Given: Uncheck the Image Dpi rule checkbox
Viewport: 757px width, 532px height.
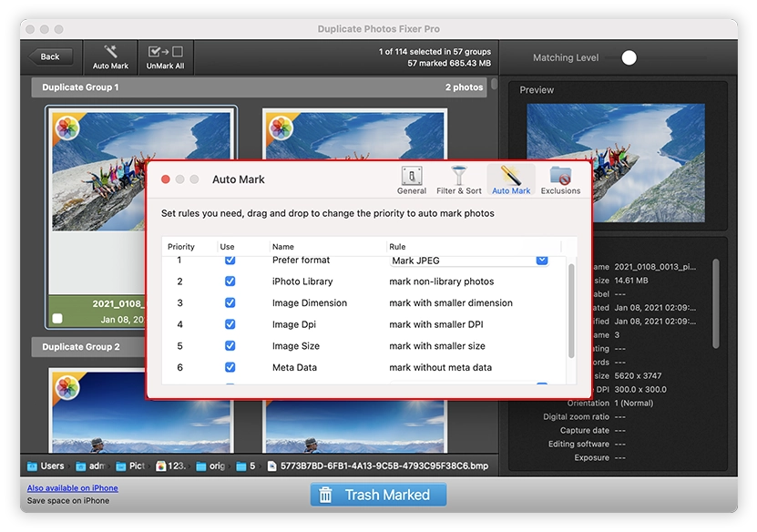Looking at the screenshot, I should pyautogui.click(x=230, y=324).
